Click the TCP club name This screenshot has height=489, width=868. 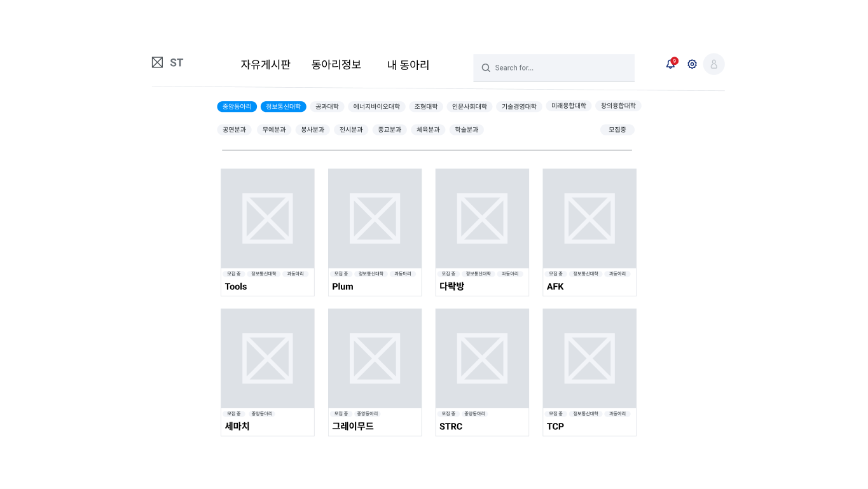click(x=555, y=427)
